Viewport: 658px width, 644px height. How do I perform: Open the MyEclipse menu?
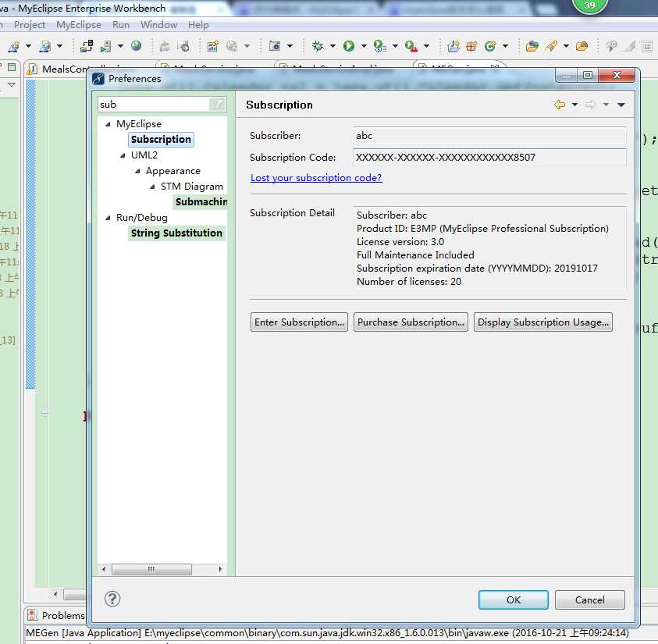click(79, 25)
